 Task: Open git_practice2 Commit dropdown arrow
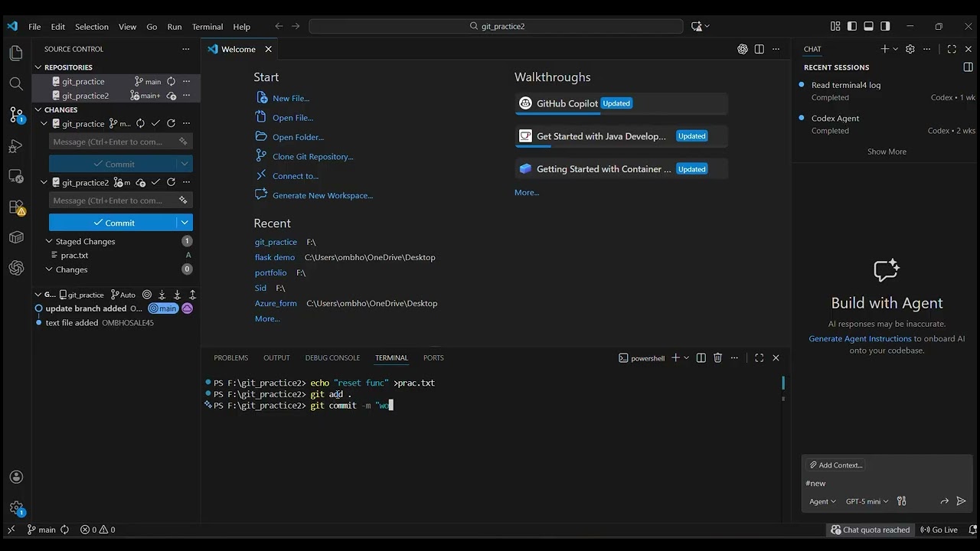point(185,223)
